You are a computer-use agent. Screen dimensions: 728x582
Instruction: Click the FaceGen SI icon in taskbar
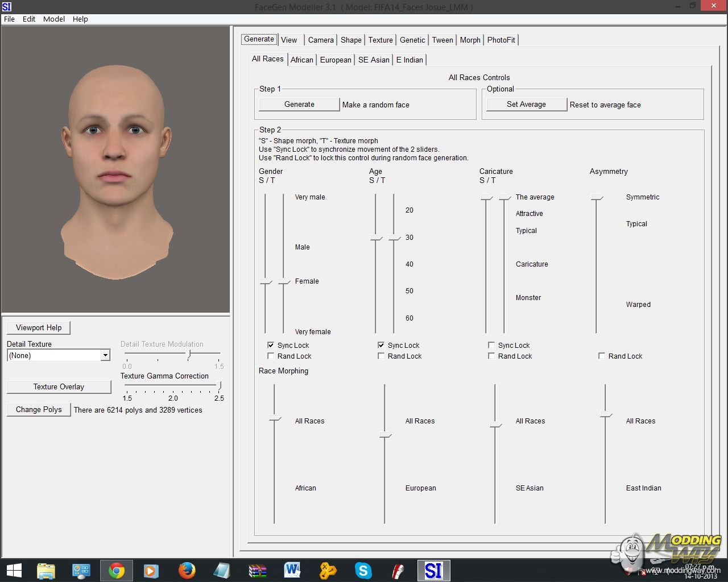[x=433, y=570]
